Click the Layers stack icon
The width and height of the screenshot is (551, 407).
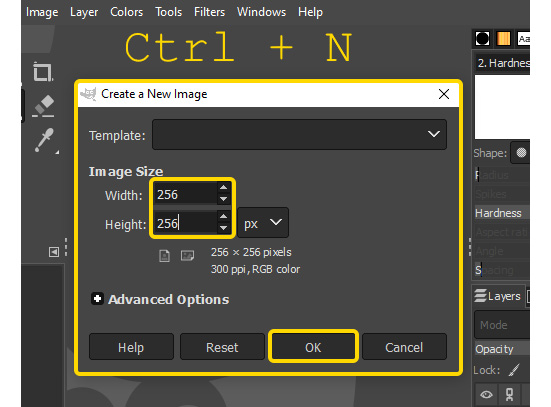pyautogui.click(x=480, y=296)
